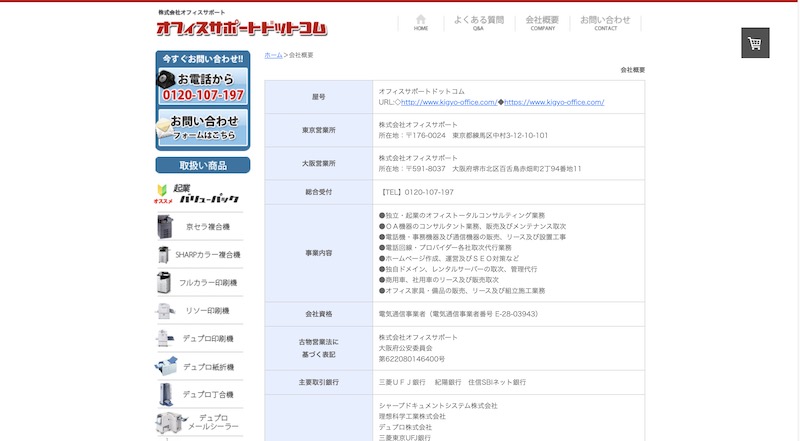Click 総合受付 table header cell
The image size is (800, 441).
(318, 192)
